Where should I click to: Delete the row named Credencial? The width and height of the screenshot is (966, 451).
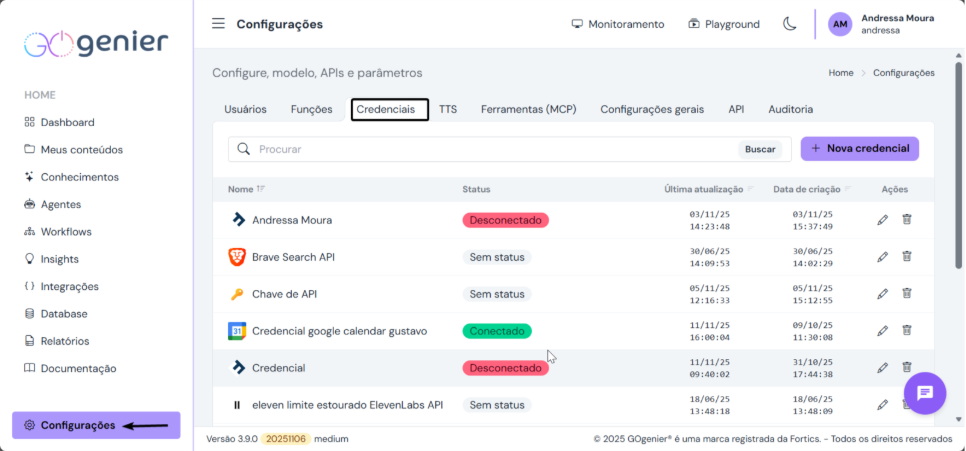click(907, 367)
